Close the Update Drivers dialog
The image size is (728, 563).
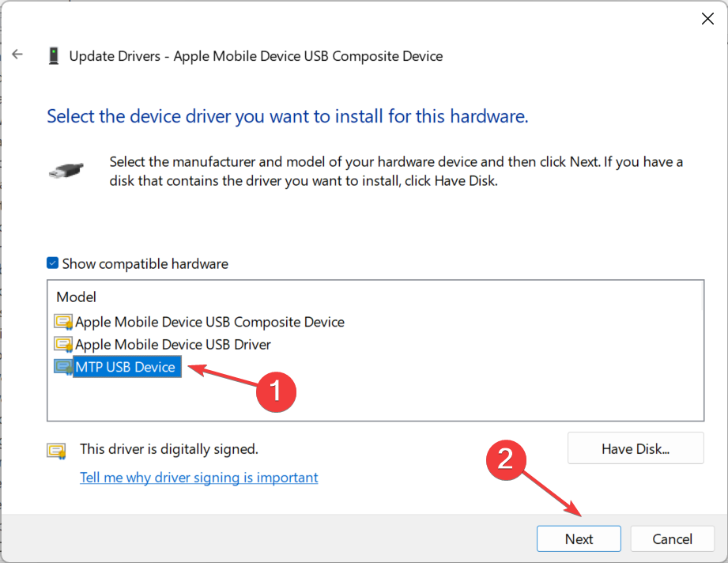pos(707,18)
